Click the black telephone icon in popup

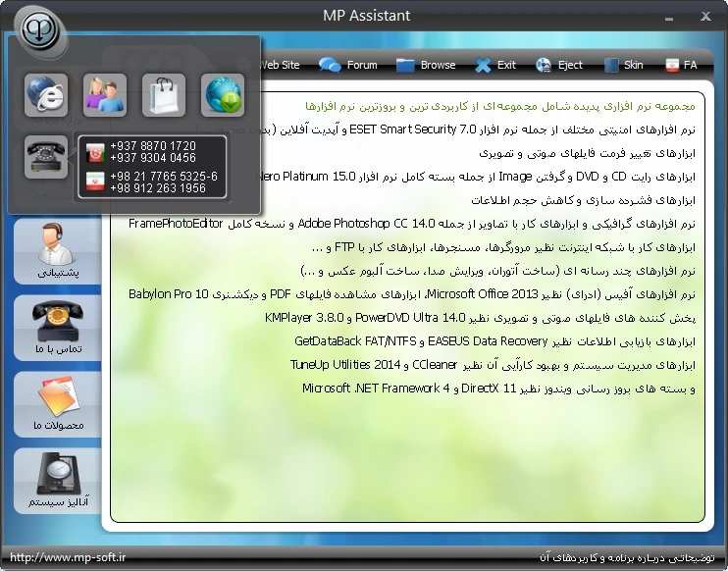click(46, 156)
